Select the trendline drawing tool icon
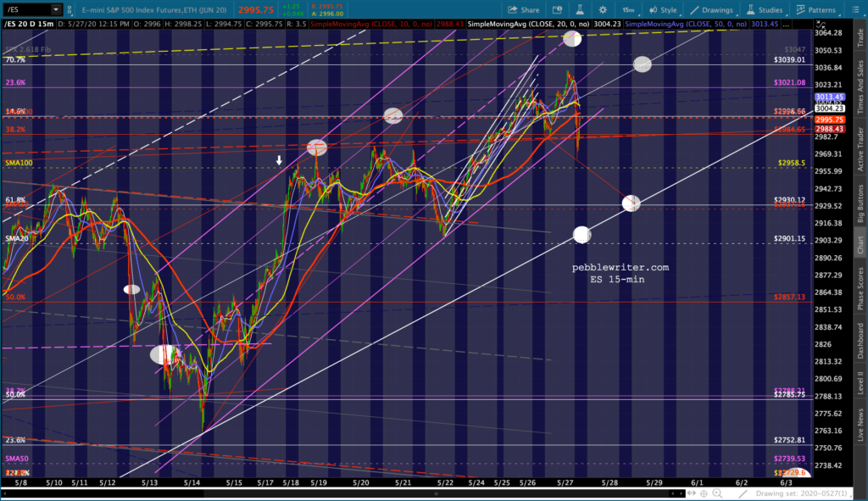Viewport: 868px width, 501px height. pyautogui.click(x=743, y=493)
